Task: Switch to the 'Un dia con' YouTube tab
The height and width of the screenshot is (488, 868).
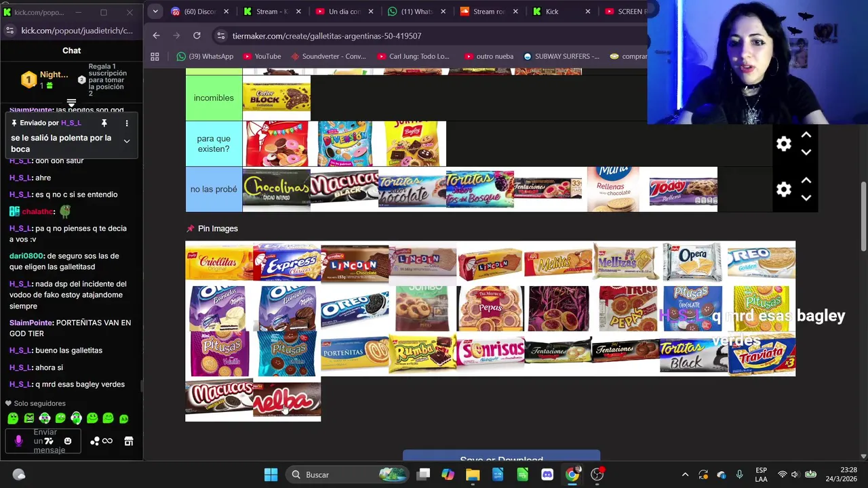Action: pos(344,12)
